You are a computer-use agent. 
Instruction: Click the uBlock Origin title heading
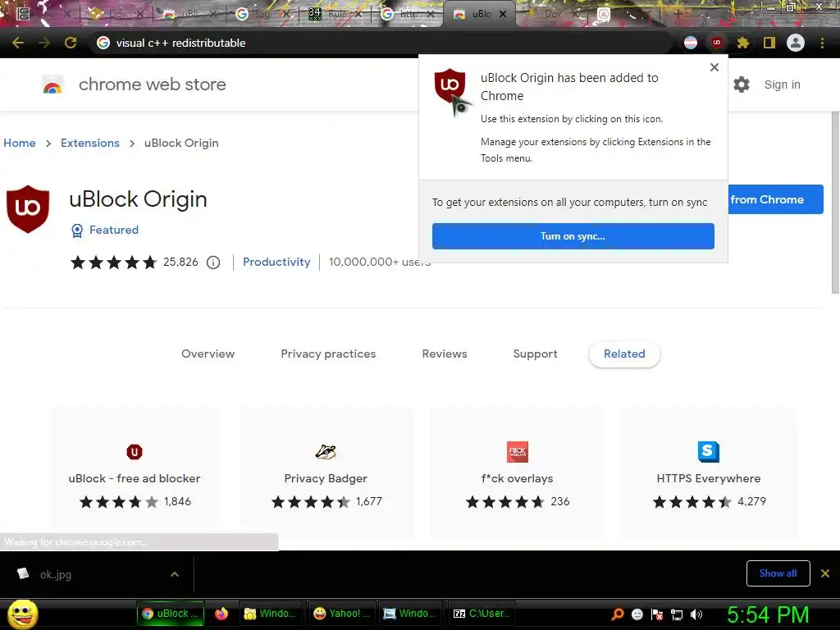click(138, 199)
